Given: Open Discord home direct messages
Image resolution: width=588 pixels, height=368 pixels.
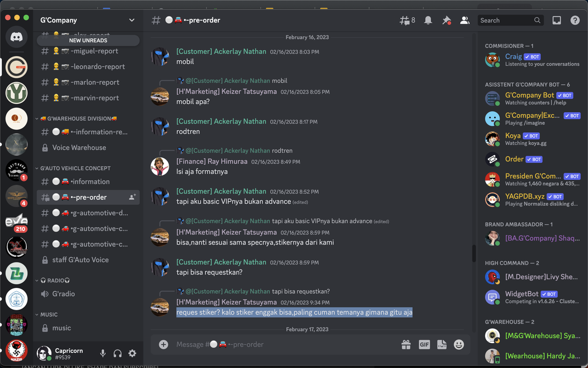Looking at the screenshot, I should pyautogui.click(x=17, y=37).
